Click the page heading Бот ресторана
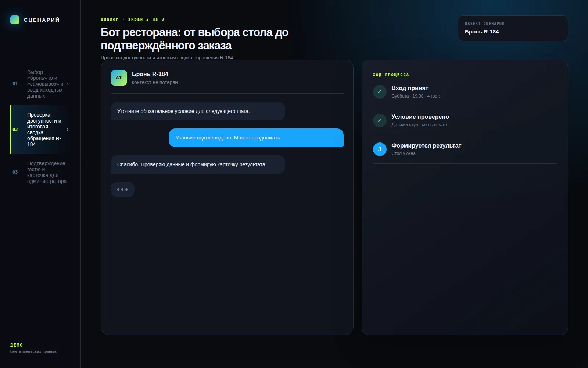 click(194, 39)
